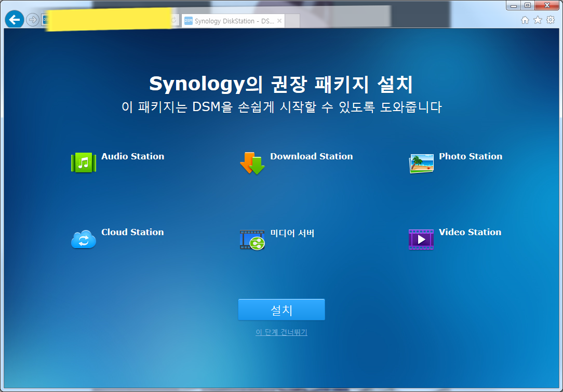Select the 미디어 서버 package icon
The image size is (563, 392).
click(252, 239)
